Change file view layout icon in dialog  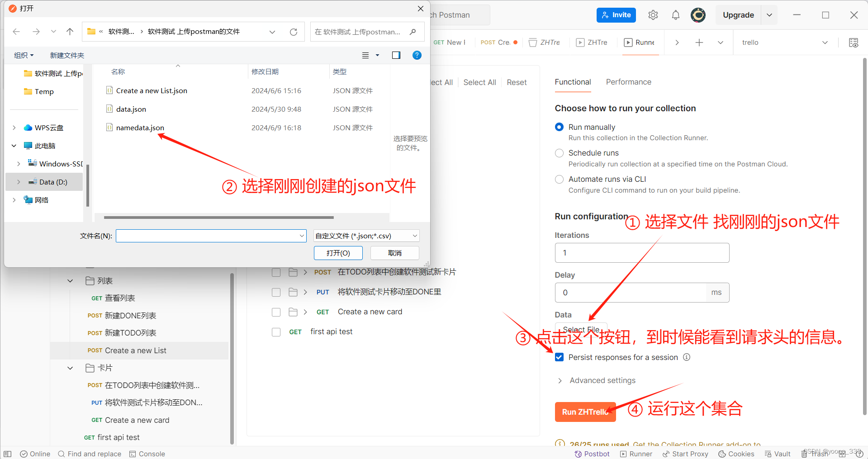coord(365,55)
